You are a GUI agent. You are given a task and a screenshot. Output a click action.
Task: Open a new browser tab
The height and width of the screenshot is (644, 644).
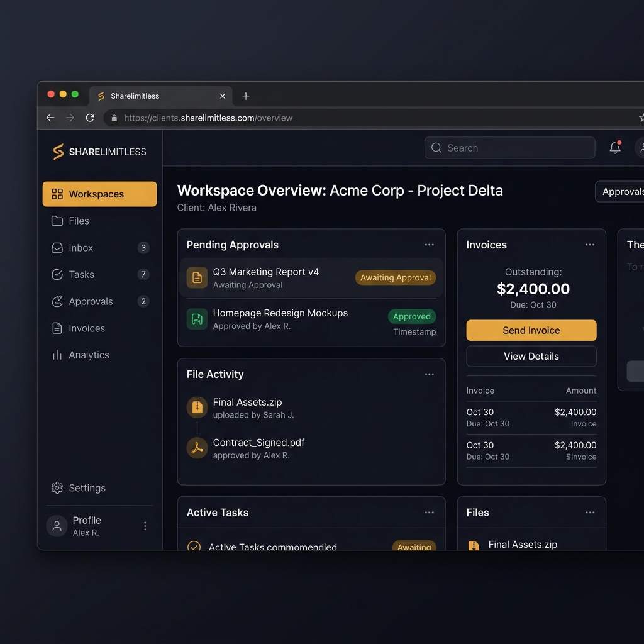246,96
